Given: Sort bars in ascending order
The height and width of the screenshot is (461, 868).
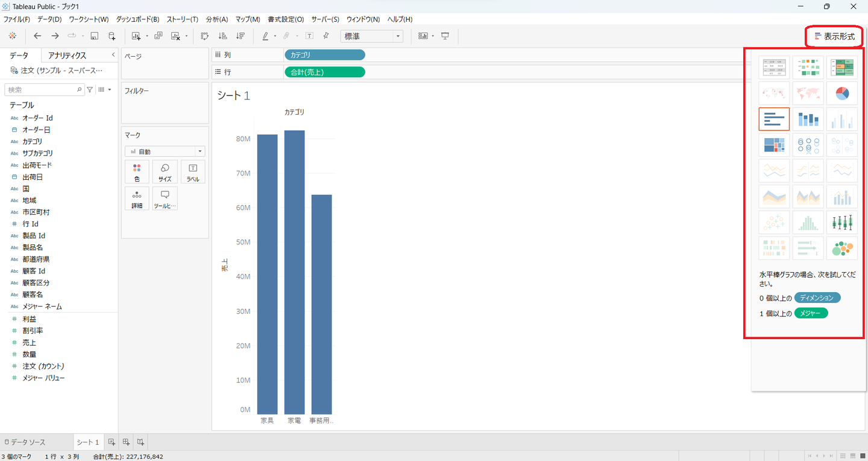Looking at the screenshot, I should click(x=223, y=36).
